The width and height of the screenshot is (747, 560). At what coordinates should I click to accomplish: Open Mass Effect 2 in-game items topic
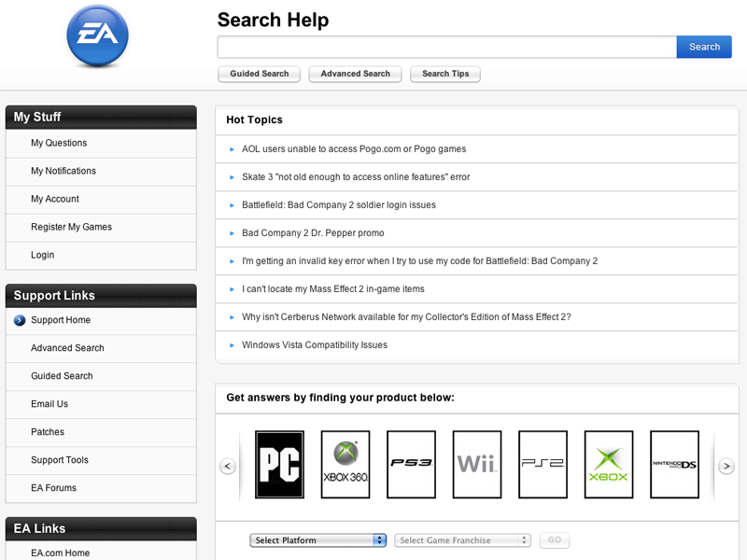point(333,289)
